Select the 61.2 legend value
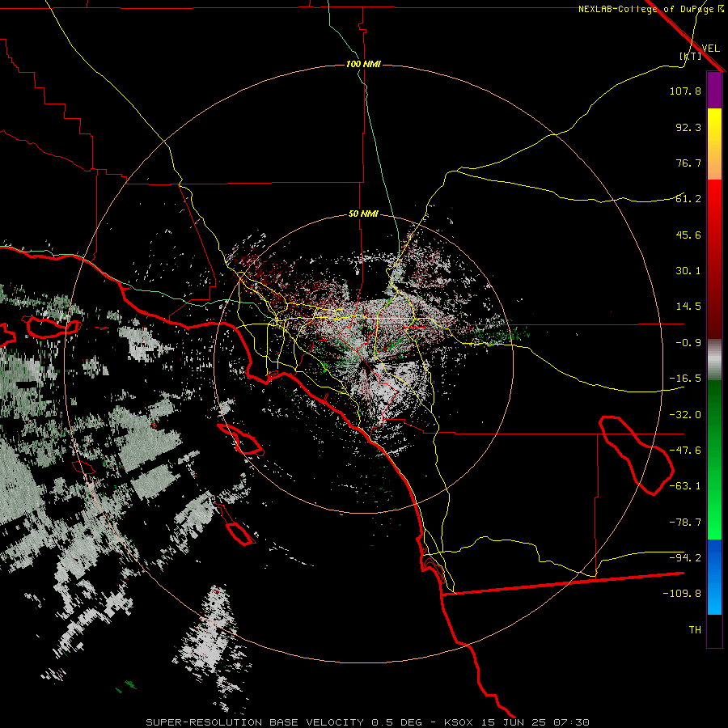 click(x=688, y=199)
